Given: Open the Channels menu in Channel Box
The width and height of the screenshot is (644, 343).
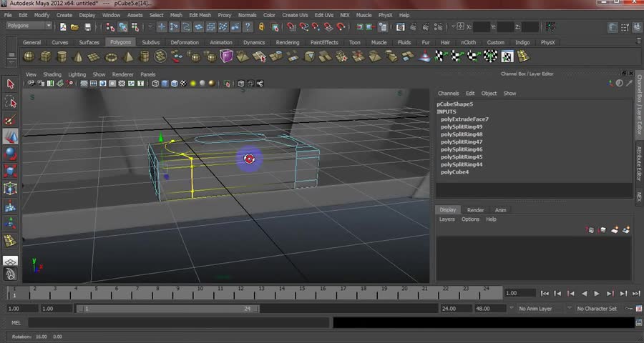Looking at the screenshot, I should point(449,94).
